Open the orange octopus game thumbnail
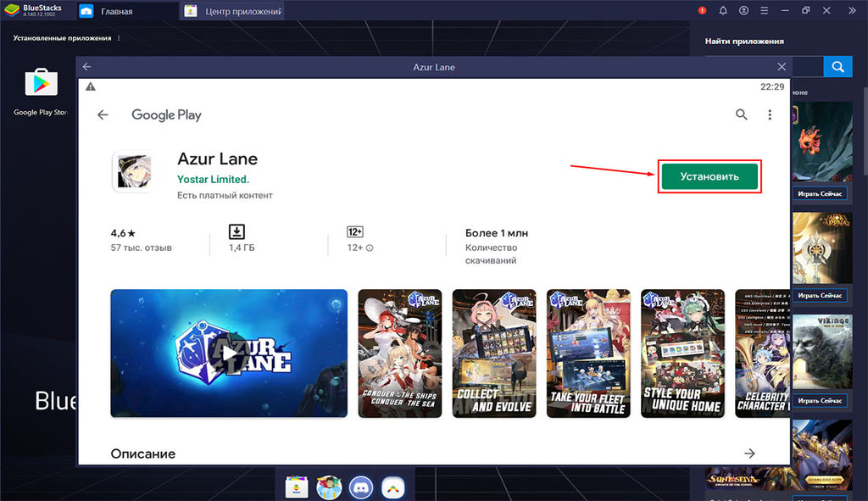Viewport: 868px width, 501px height. 822,142
